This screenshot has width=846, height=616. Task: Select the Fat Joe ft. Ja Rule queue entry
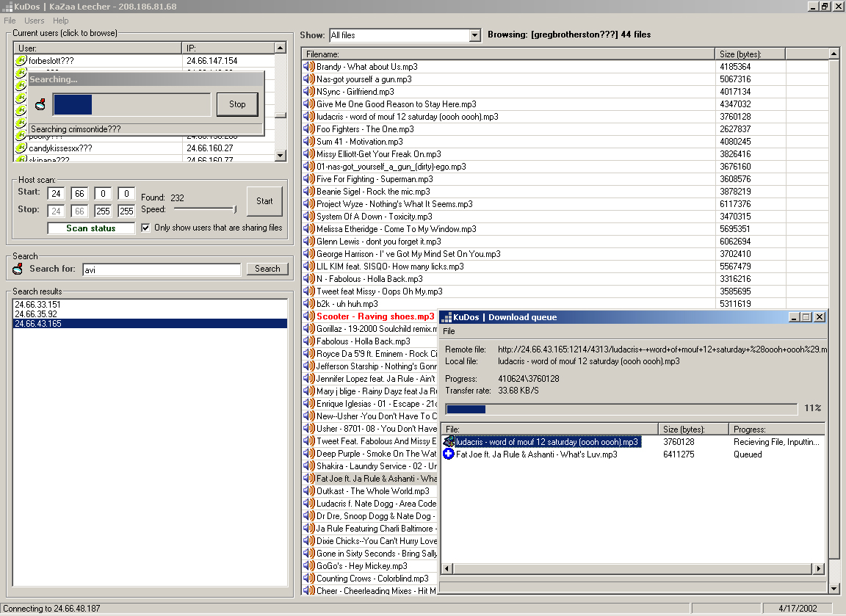(x=632, y=454)
